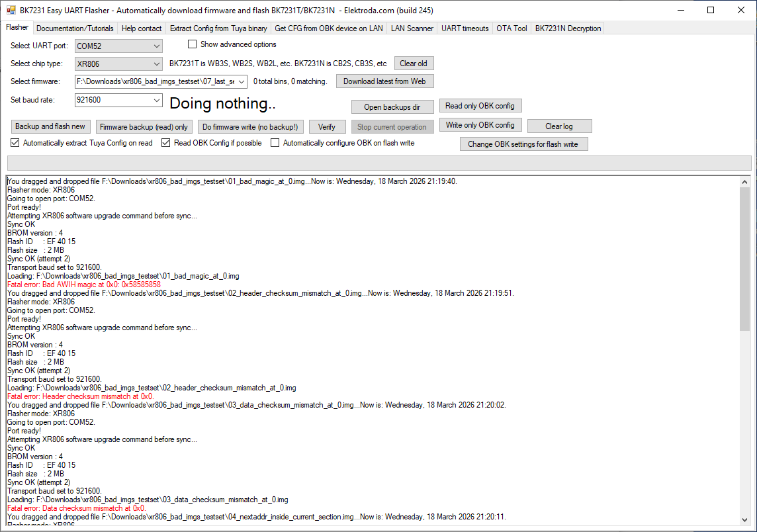
Task: Open the Documentation/Tutorials tab
Action: click(75, 28)
